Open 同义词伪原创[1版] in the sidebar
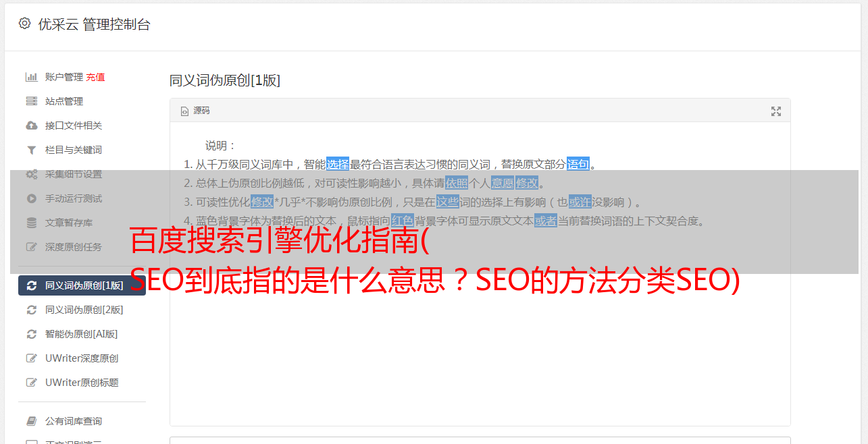Viewport: 868px width, 444px height. click(82, 285)
